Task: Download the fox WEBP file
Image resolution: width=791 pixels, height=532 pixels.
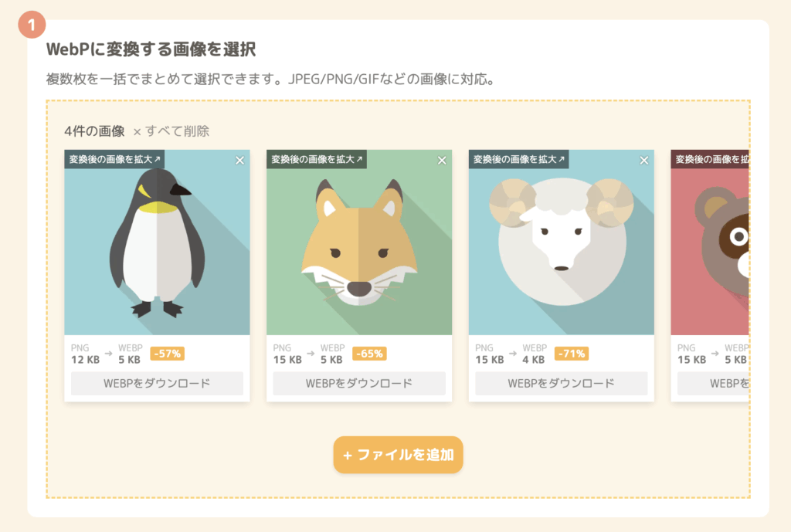Action: pyautogui.click(x=359, y=383)
